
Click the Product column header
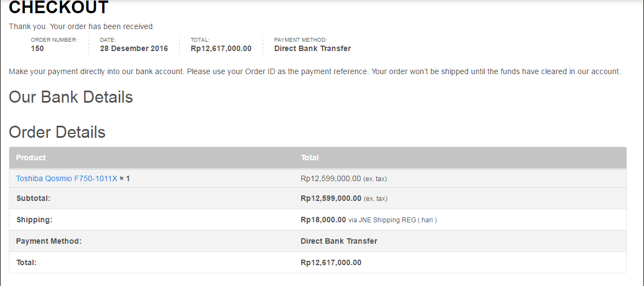(x=31, y=158)
